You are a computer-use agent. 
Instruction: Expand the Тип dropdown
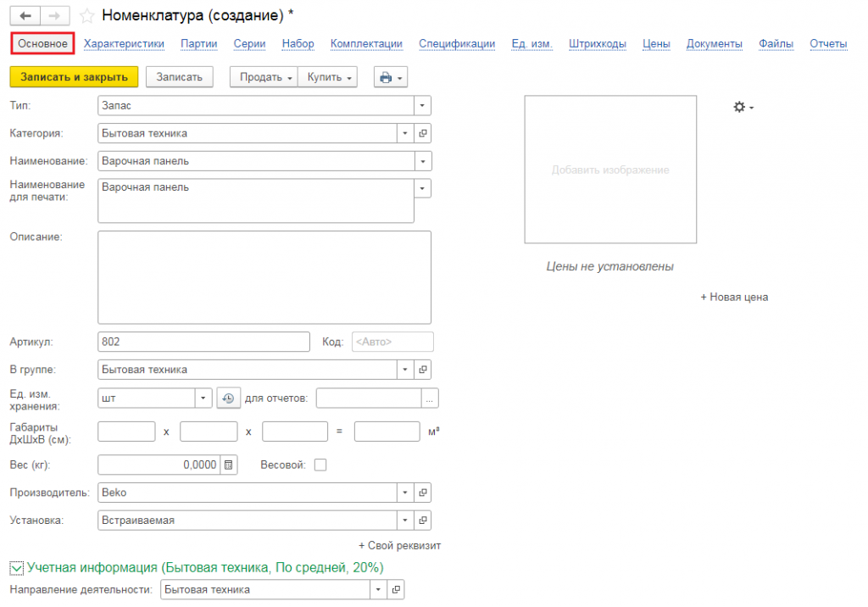pos(422,106)
